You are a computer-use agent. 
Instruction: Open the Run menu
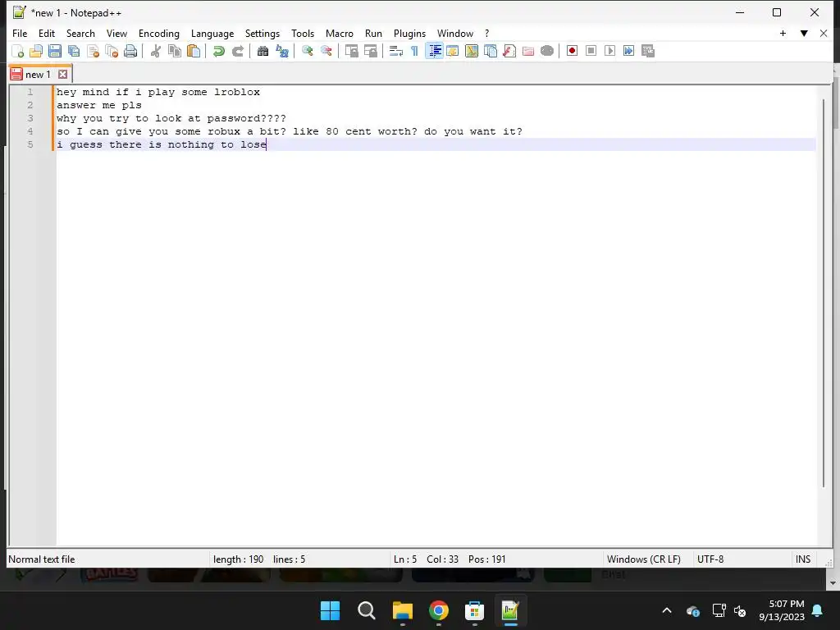point(373,33)
